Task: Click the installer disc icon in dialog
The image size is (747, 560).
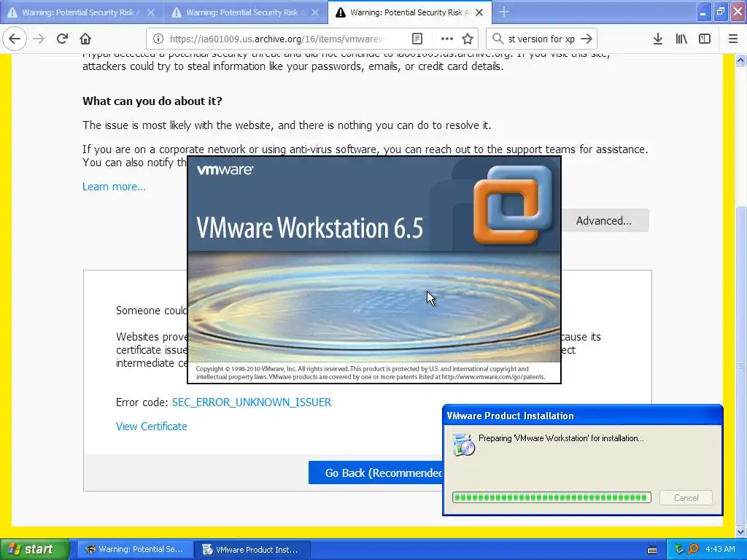Action: click(x=463, y=444)
